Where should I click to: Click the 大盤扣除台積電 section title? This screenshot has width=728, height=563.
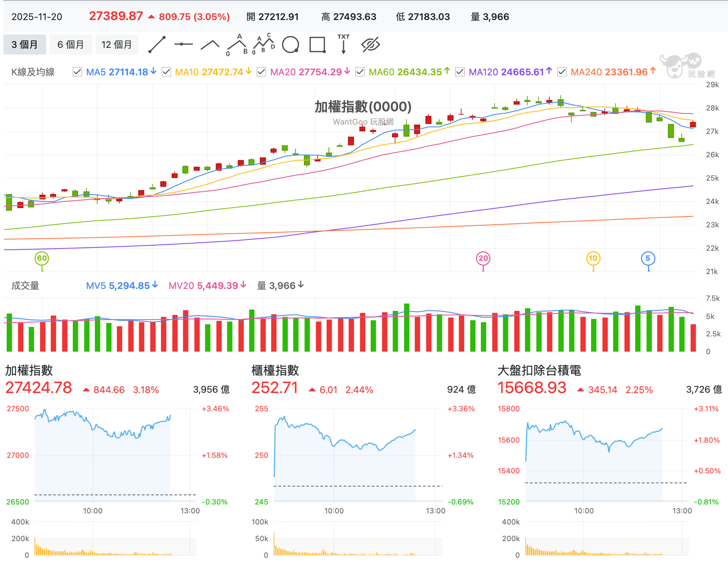(x=539, y=371)
